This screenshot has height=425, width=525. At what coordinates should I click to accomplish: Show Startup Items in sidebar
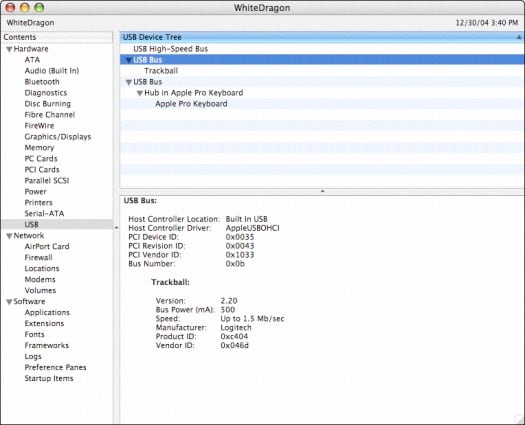click(x=49, y=378)
